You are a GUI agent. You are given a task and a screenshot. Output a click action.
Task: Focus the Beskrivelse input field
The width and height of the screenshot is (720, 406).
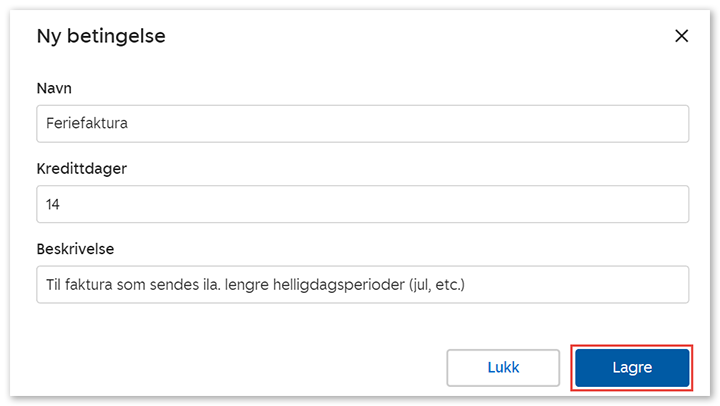click(x=362, y=284)
